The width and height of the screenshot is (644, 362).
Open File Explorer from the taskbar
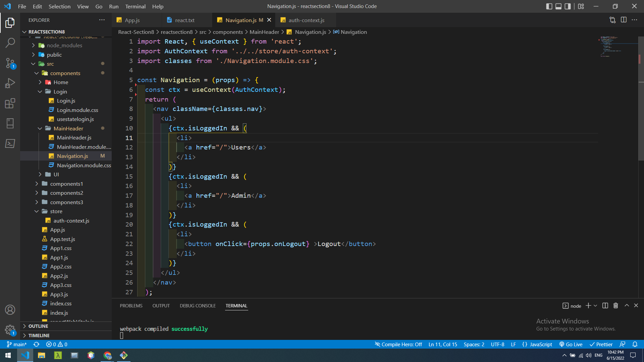point(41,355)
